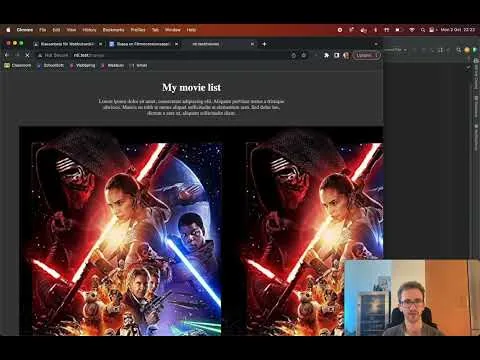Open Control Center in menu bar

click(432, 30)
